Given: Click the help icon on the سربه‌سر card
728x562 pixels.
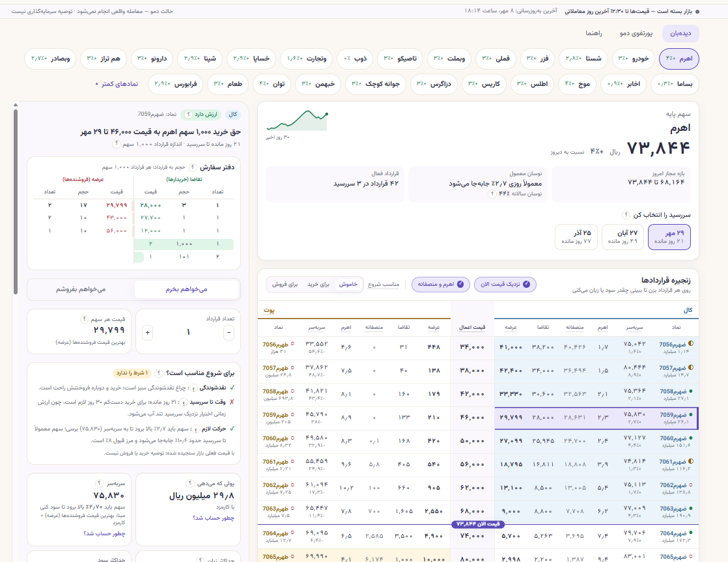Looking at the screenshot, I should click(99, 483).
